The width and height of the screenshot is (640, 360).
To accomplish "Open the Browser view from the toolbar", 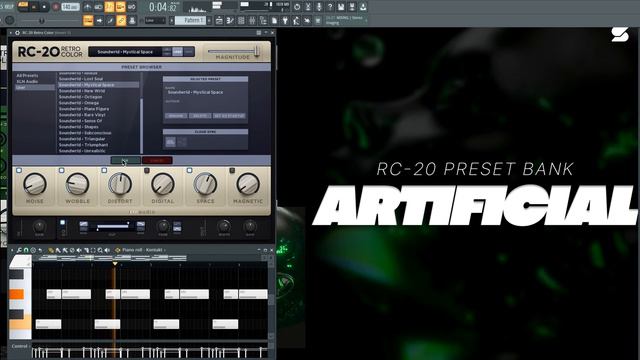I will click(x=263, y=20).
